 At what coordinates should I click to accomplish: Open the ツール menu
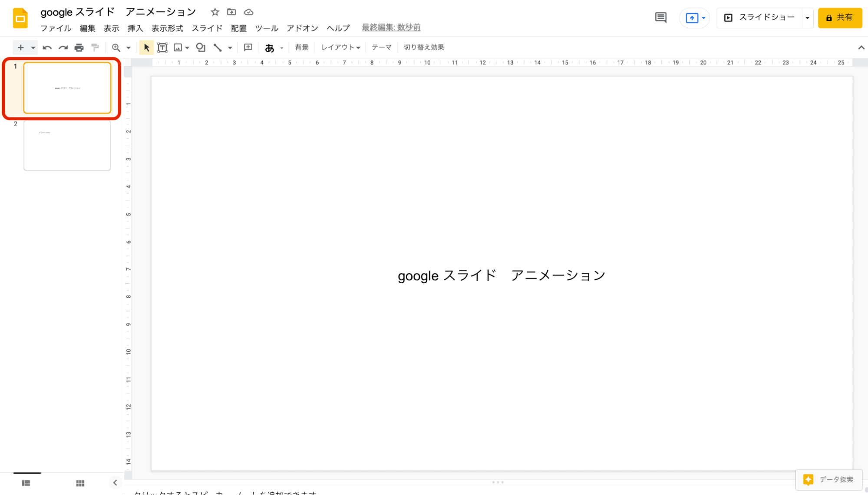266,28
